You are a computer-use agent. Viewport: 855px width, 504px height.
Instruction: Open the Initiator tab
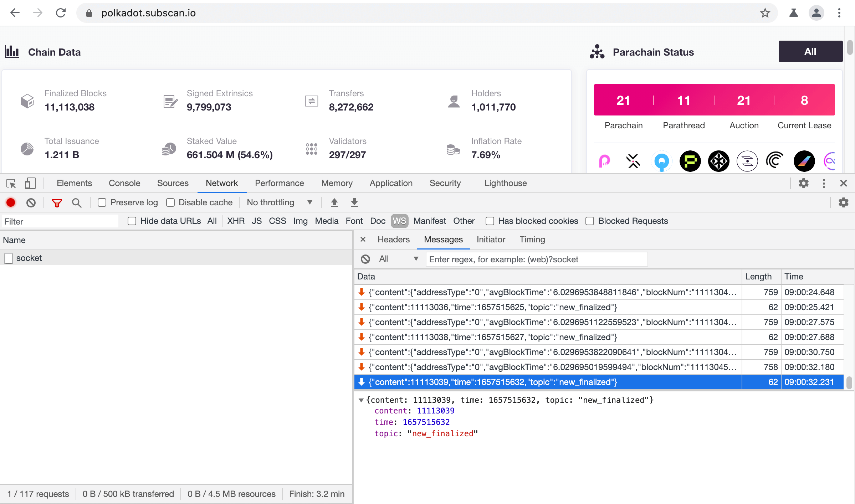point(491,240)
